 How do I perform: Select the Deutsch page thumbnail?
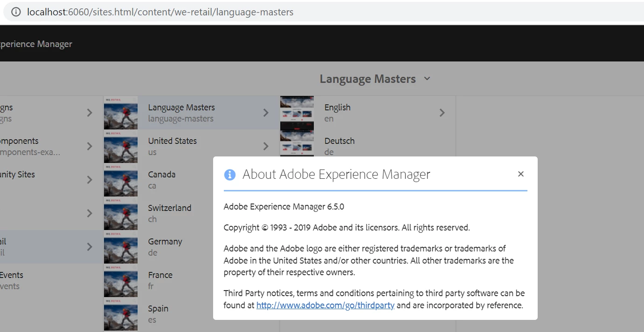(297, 143)
